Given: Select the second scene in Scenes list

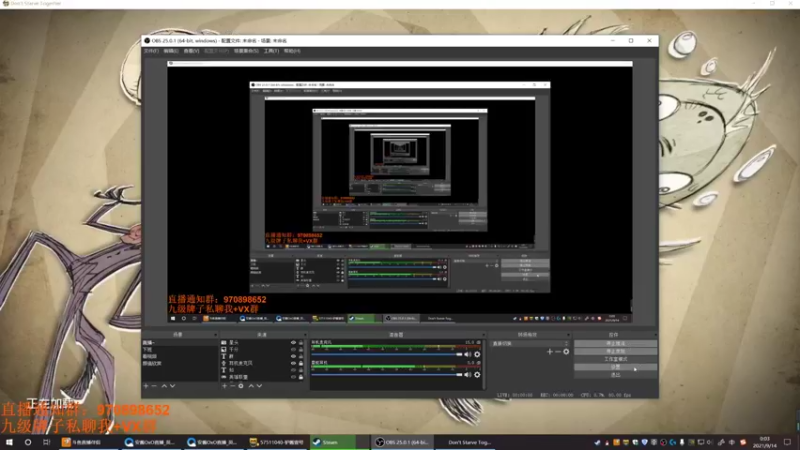Looking at the screenshot, I should coord(180,349).
